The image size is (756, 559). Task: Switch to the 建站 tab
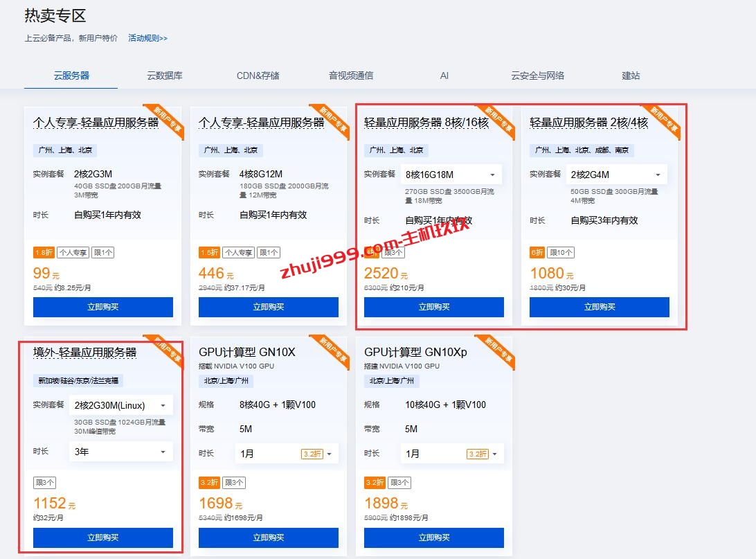631,76
